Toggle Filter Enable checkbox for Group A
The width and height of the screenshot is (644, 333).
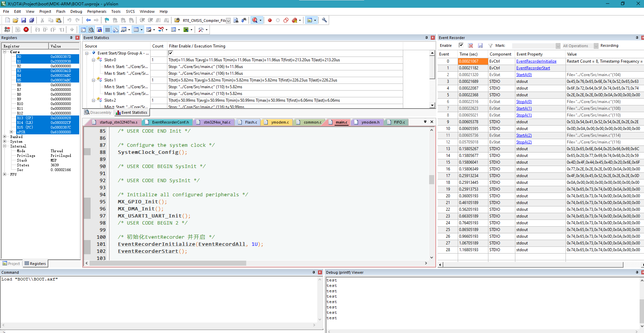pos(170,53)
